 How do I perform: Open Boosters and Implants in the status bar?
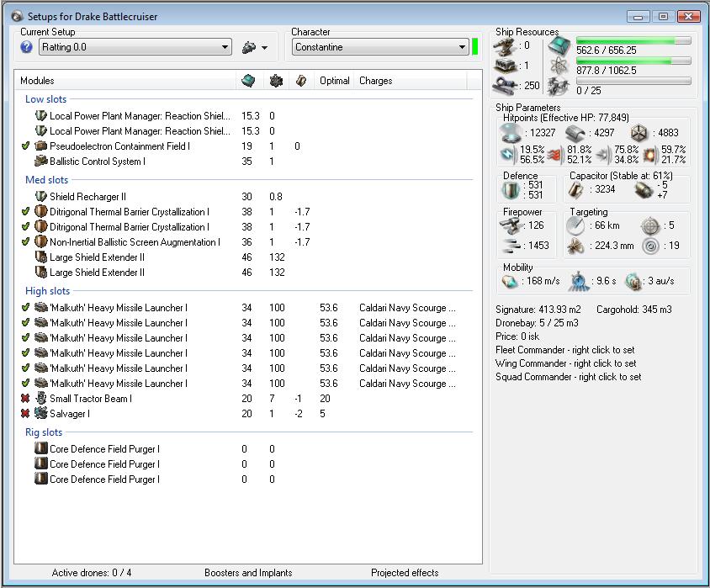[248, 573]
